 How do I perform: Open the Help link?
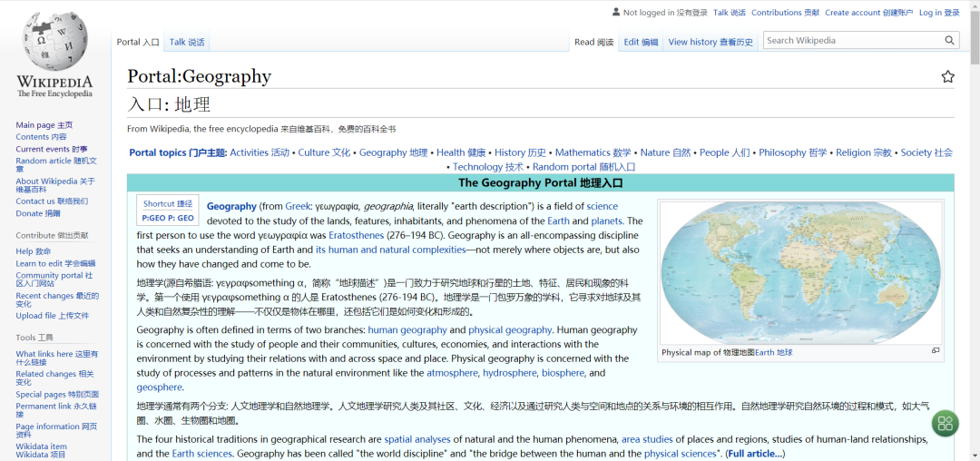34,251
